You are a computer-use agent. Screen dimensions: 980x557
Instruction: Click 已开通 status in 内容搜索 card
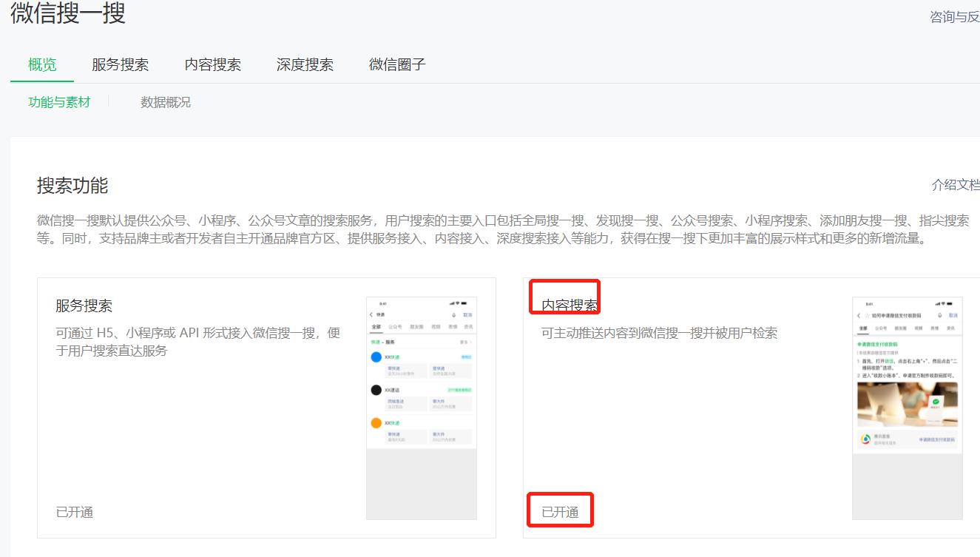(560, 512)
